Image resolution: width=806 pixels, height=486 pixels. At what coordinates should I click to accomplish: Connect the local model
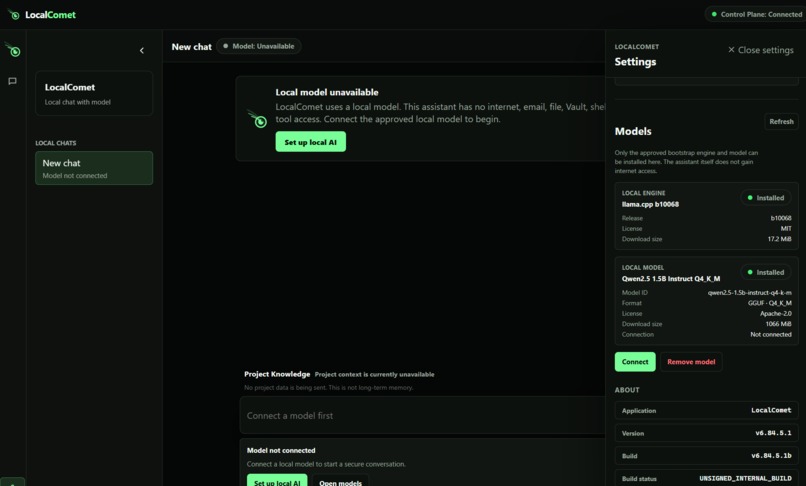point(635,362)
